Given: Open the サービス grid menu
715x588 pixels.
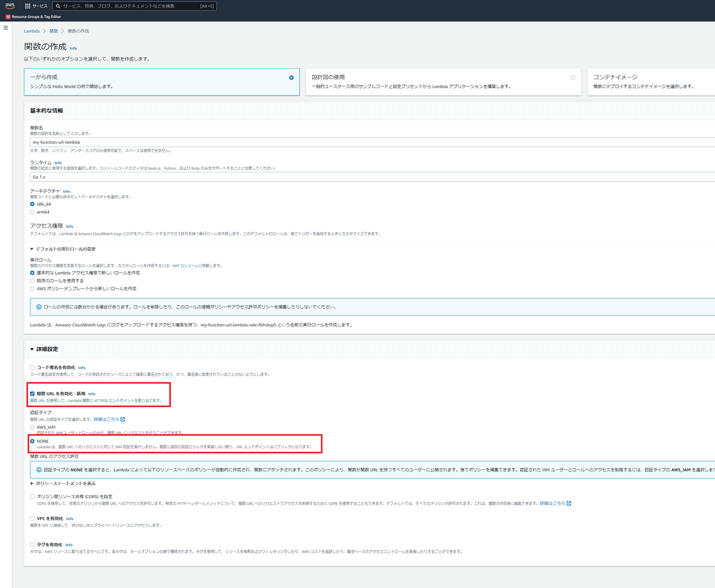Looking at the screenshot, I should coord(36,5).
